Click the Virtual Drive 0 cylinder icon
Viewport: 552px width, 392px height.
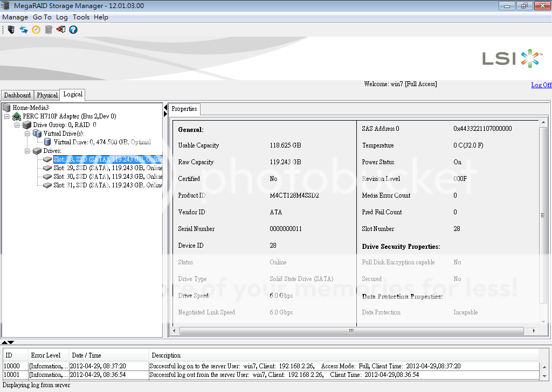[47, 142]
